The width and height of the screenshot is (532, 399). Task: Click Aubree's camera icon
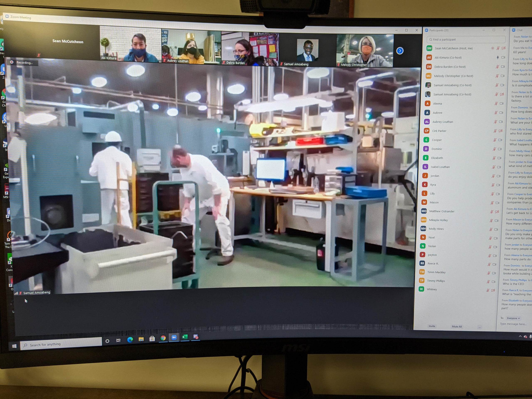point(501,113)
